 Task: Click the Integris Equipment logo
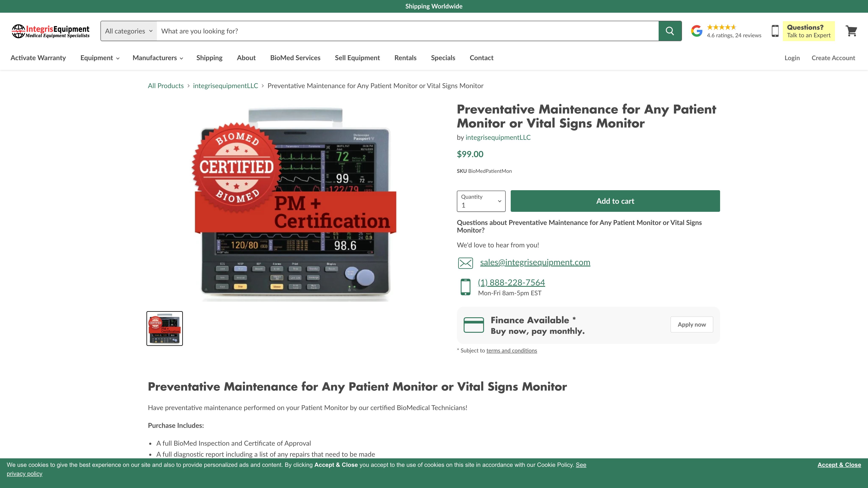coord(51,31)
